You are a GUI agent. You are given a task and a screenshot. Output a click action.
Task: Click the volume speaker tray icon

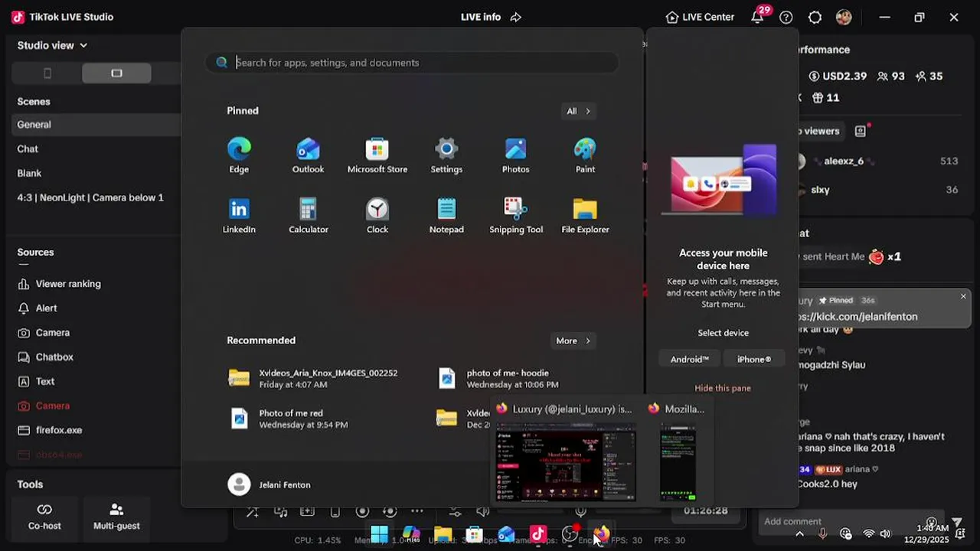coord(885,533)
